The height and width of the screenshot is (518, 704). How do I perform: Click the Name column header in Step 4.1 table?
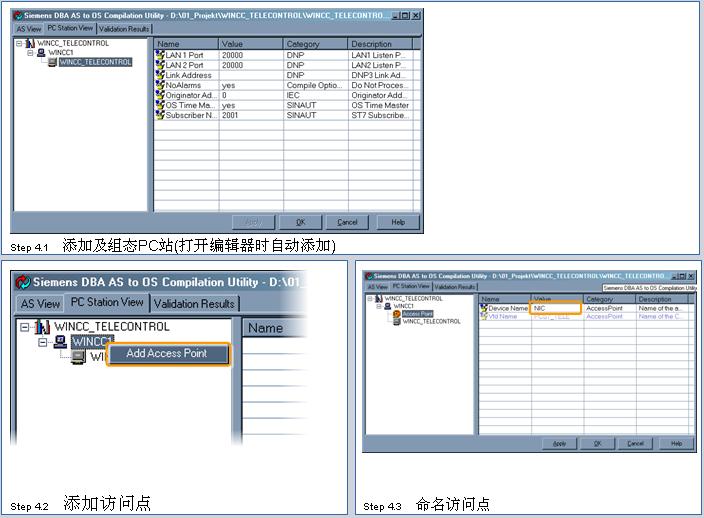pos(187,44)
